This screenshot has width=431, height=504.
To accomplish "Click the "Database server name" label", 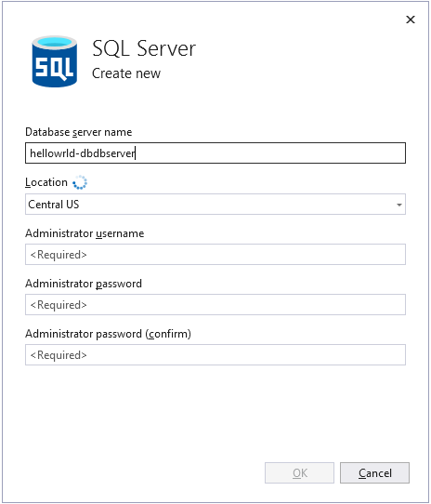I will coord(79,132).
